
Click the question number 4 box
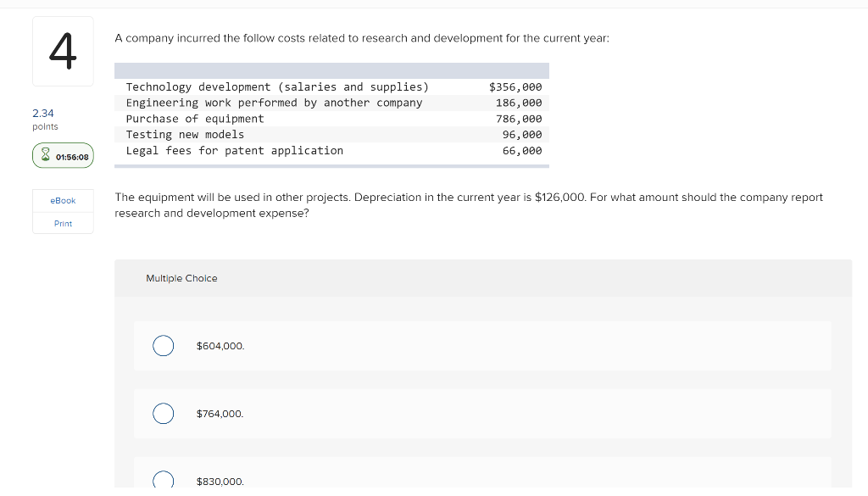[x=63, y=51]
